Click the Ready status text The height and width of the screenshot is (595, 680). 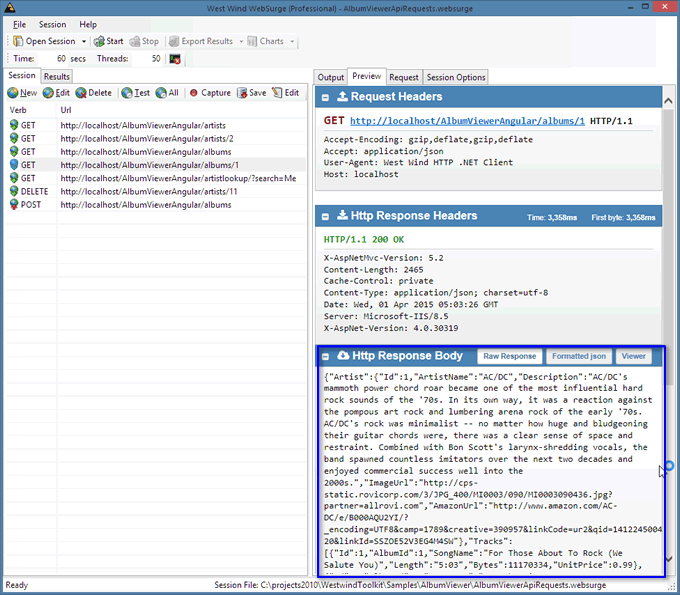(x=16, y=585)
